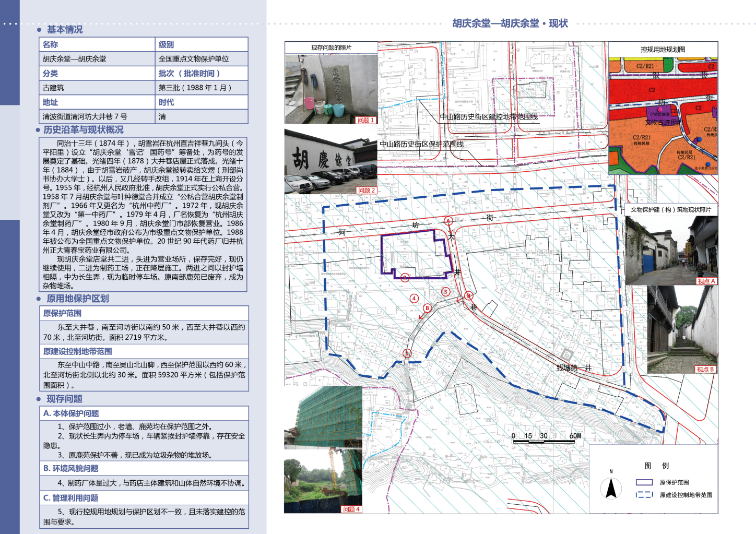The width and height of the screenshot is (756, 534).
Task: Select the 时代 table header cell
Action: pyautogui.click(x=202, y=102)
